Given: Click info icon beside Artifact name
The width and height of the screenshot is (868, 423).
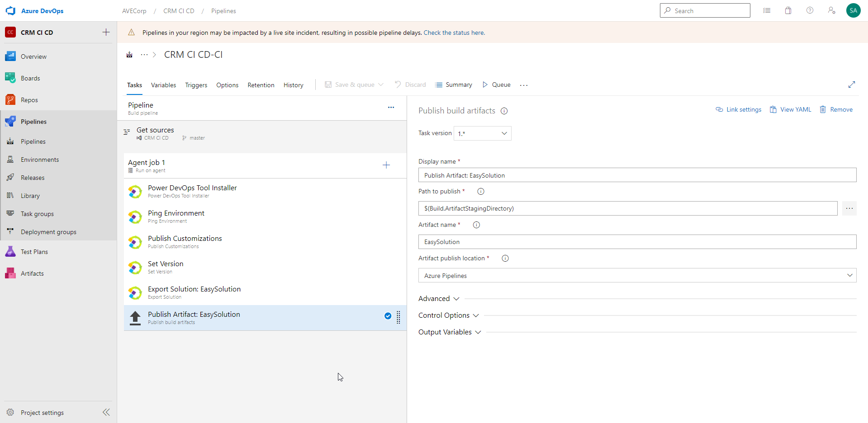Looking at the screenshot, I should [476, 225].
